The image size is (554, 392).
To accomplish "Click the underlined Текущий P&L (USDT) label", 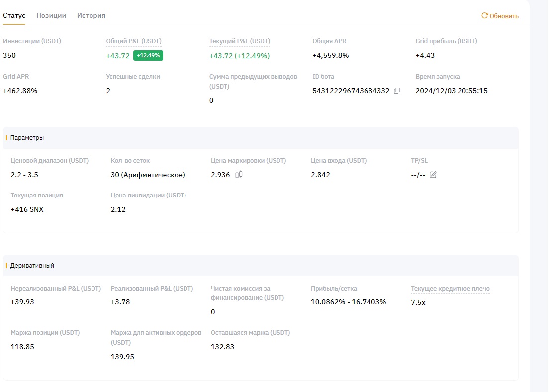I will [x=240, y=41].
